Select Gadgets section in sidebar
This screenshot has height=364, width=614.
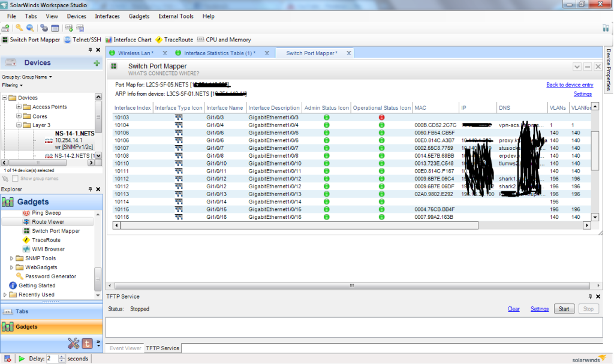point(52,327)
